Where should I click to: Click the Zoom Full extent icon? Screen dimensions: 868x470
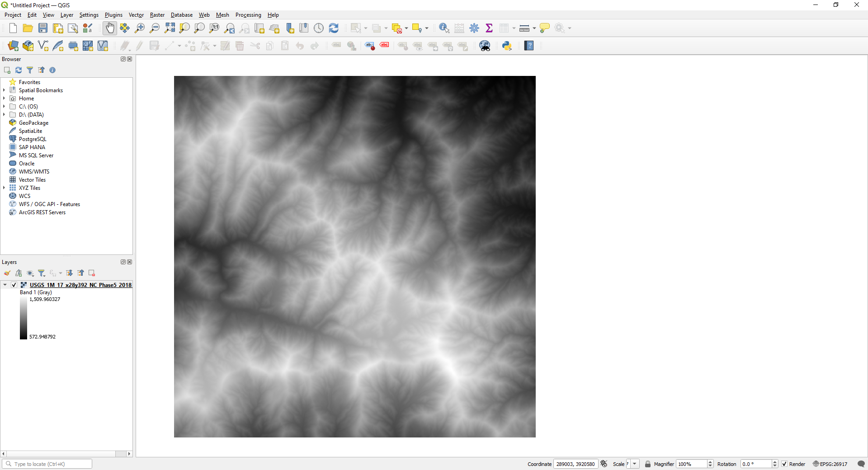(x=170, y=28)
